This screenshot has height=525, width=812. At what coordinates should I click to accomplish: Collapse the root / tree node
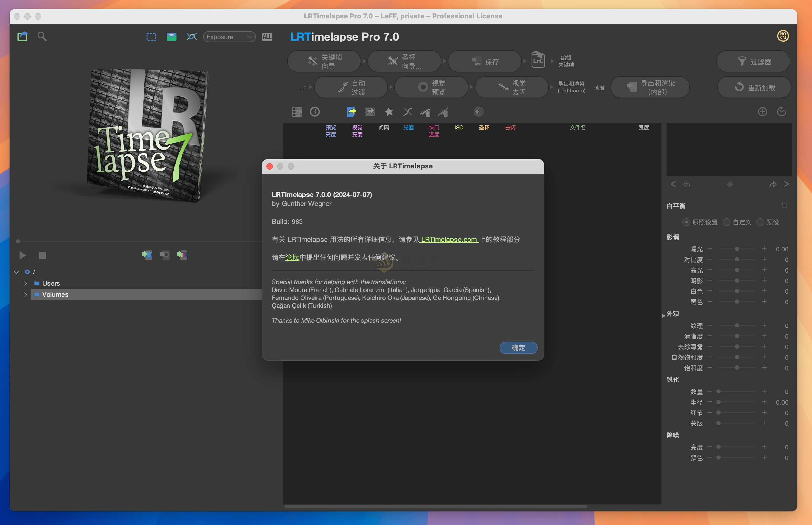point(16,272)
